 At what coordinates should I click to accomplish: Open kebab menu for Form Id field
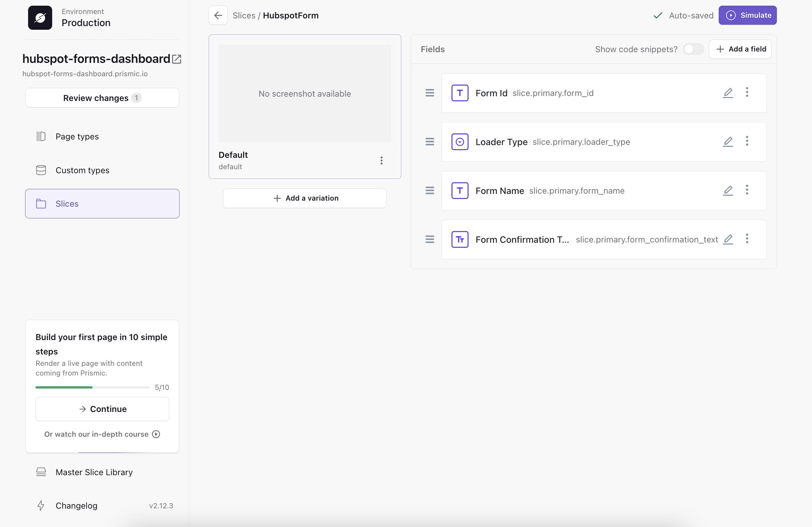747,92
